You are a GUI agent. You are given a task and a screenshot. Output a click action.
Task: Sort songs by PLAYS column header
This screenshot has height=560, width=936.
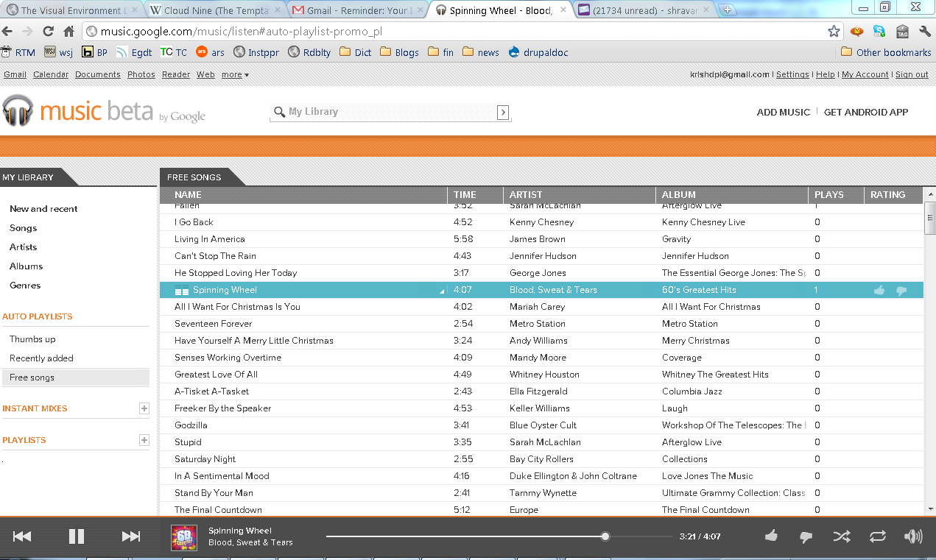tap(836, 195)
